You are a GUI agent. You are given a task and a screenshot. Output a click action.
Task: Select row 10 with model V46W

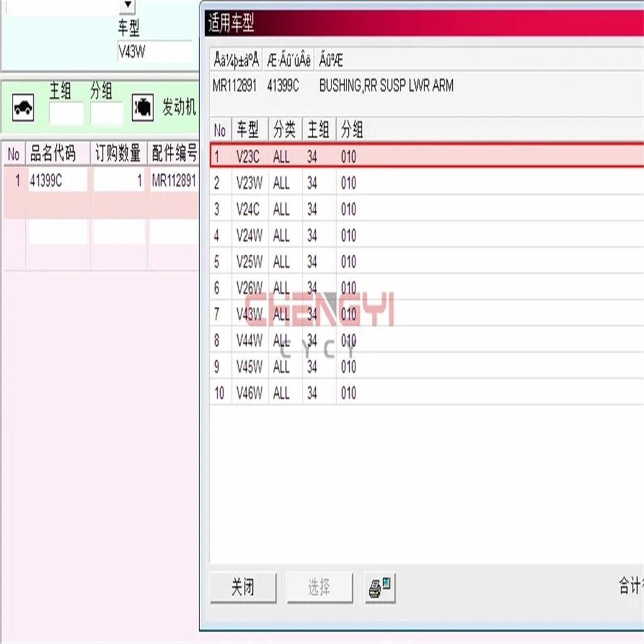coord(427,392)
